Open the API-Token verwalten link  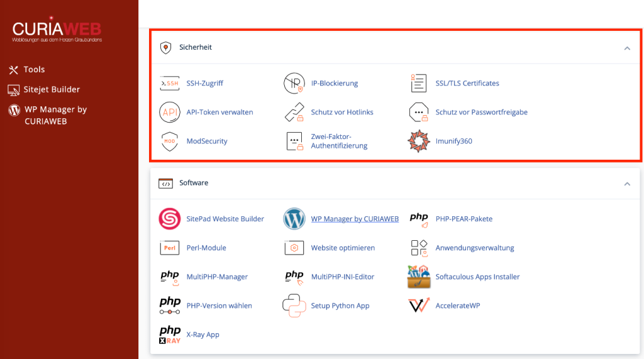pos(219,112)
